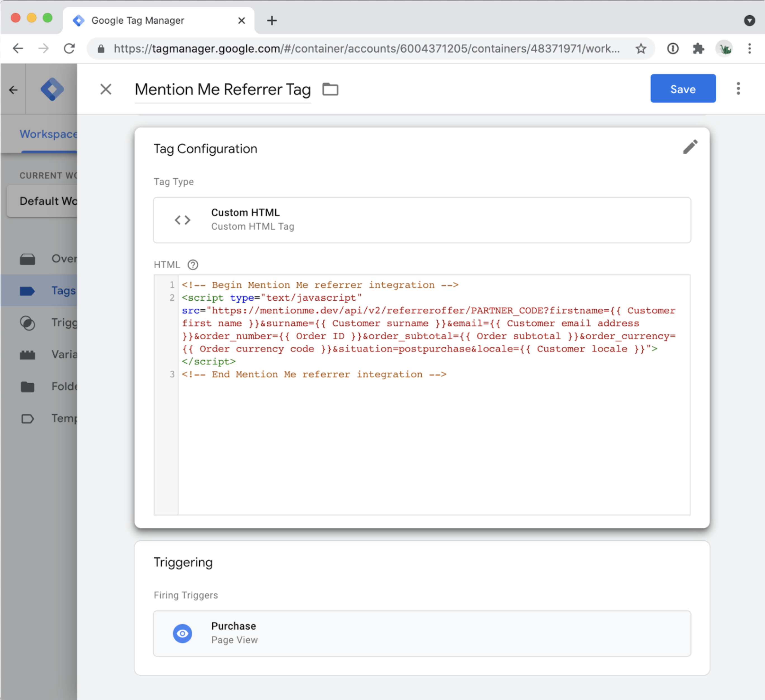
Task: Select the Google Tag Manager browser tab
Action: [x=159, y=20]
